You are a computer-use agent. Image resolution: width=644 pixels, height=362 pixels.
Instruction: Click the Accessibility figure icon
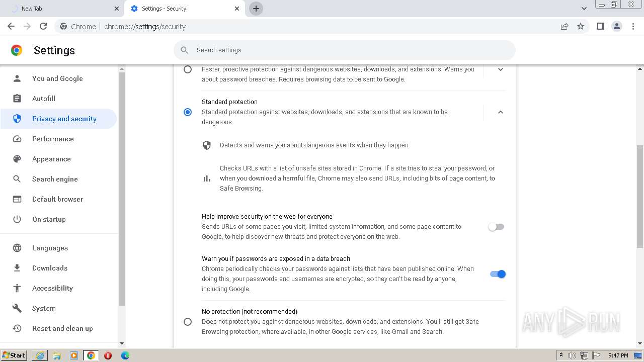(17, 288)
